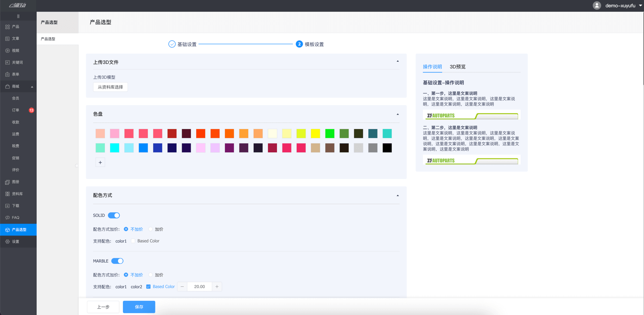Image resolution: width=644 pixels, height=315 pixels.
Task: Click the 保存 button
Action: [139, 307]
